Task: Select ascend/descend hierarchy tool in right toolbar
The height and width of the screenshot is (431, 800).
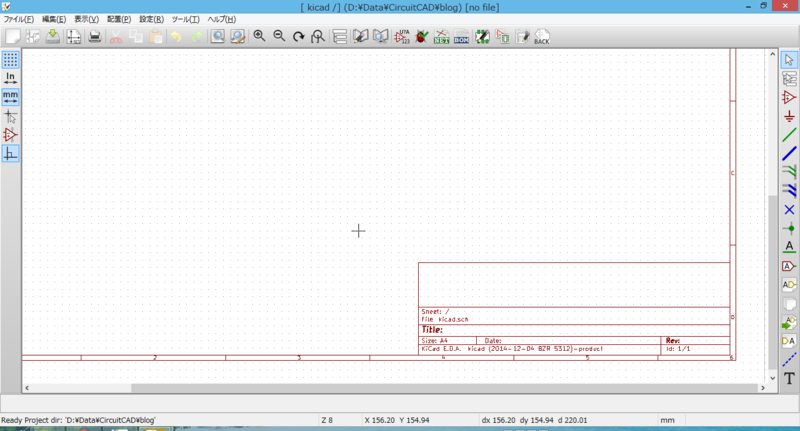Action: [789, 79]
